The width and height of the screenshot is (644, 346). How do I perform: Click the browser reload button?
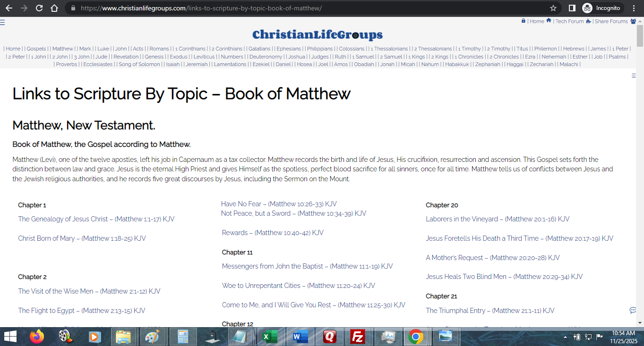39,8
